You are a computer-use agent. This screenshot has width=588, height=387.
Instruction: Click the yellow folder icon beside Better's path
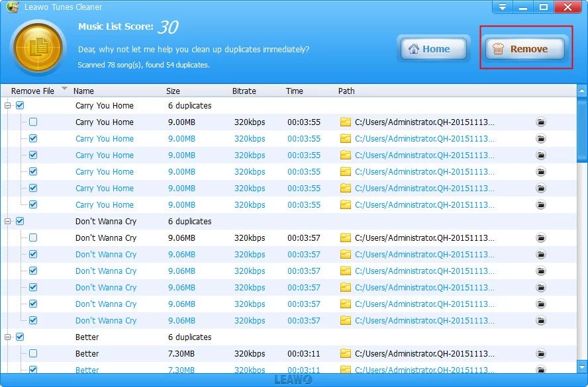[345, 353]
